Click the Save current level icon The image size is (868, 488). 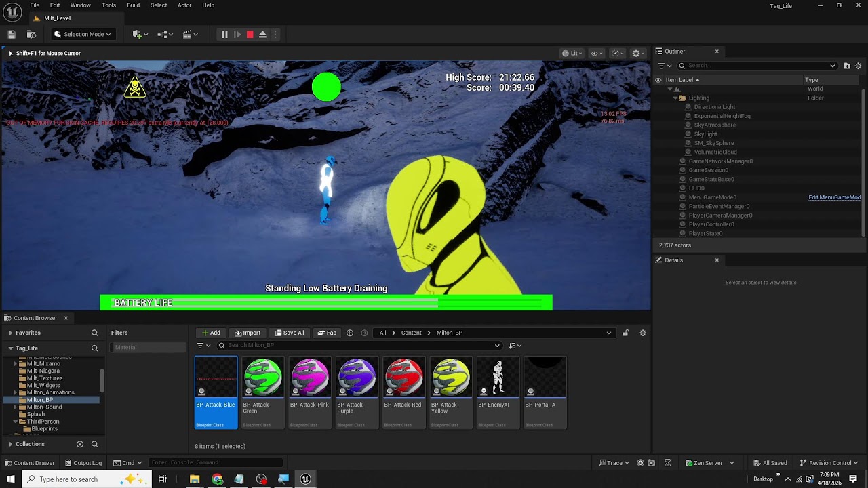(12, 34)
